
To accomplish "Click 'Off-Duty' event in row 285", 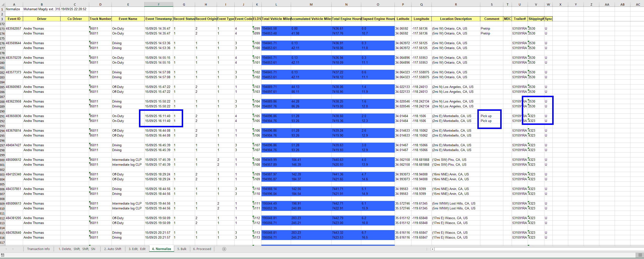I will (128, 87).
